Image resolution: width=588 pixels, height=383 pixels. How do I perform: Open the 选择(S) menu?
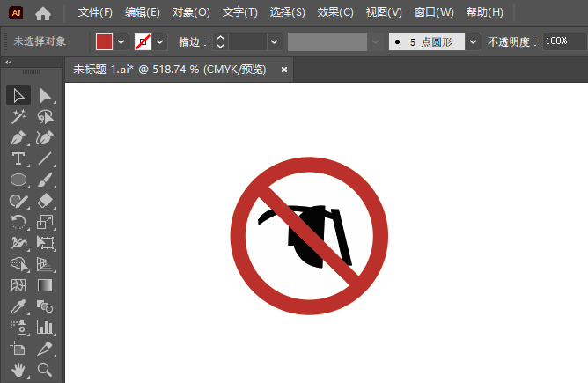tap(288, 12)
